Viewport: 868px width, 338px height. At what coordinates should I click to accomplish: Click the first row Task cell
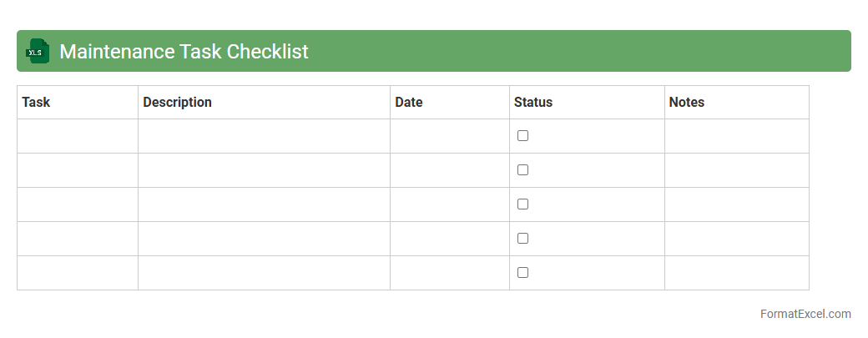[78, 136]
